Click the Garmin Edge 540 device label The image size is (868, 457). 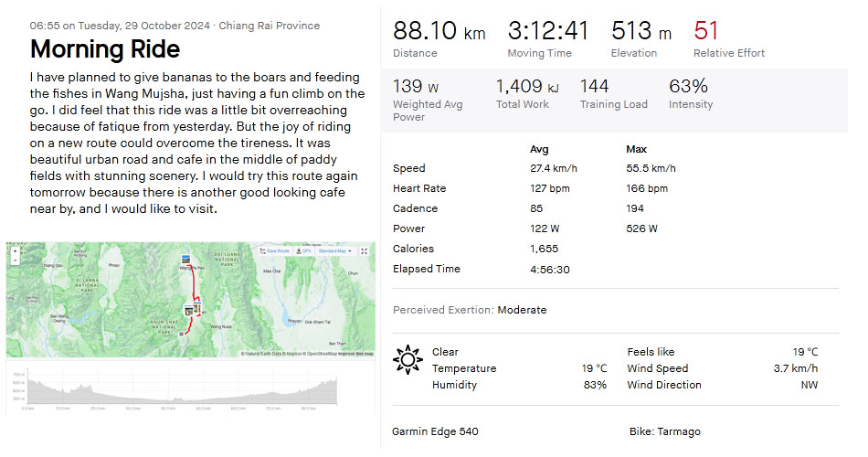435,431
